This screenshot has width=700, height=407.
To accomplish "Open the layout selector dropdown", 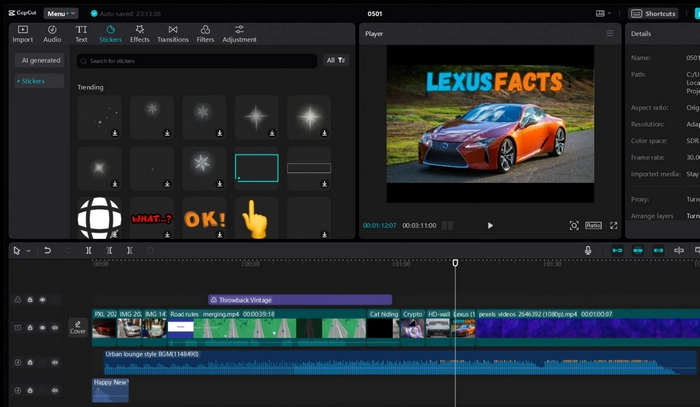I will pyautogui.click(x=604, y=13).
